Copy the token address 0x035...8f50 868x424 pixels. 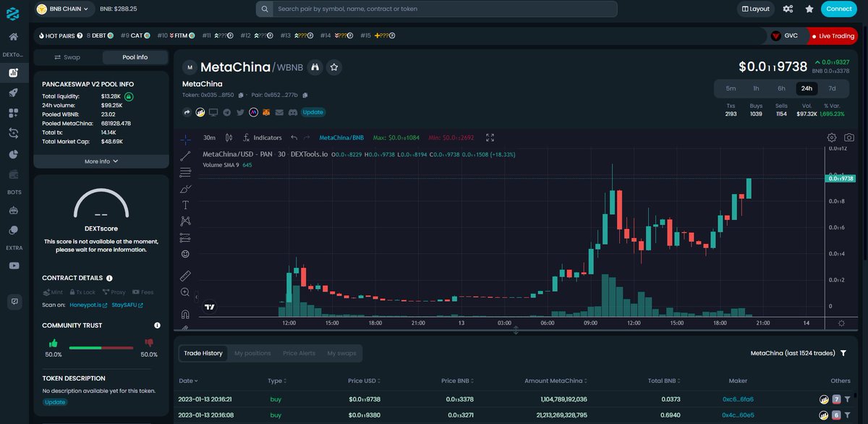pyautogui.click(x=241, y=95)
